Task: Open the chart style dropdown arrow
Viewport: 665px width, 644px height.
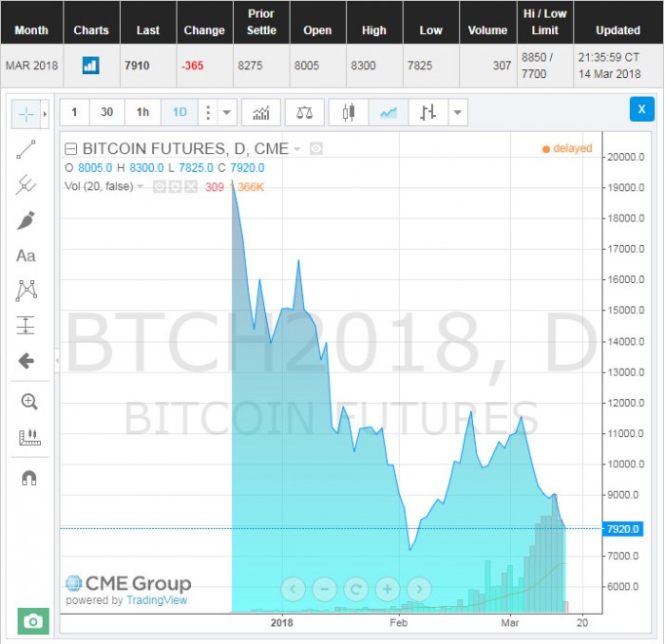Action: tap(458, 112)
